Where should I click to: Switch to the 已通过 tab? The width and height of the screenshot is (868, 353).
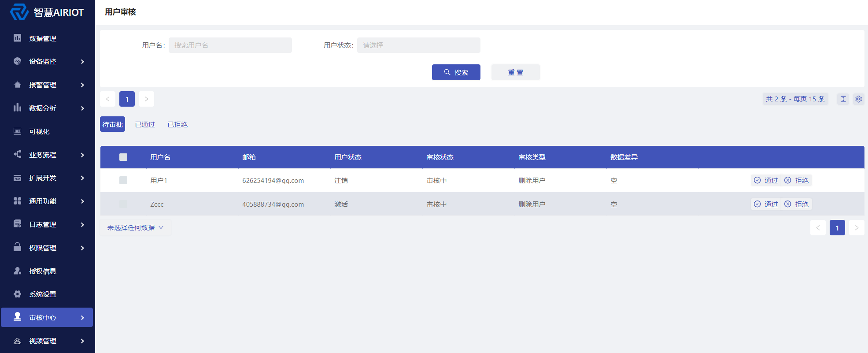point(145,124)
